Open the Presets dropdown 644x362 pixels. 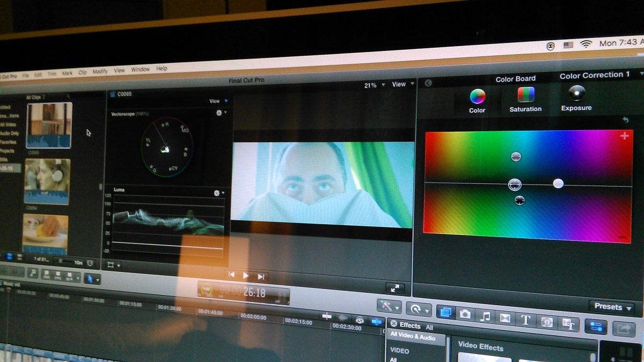[x=611, y=307]
